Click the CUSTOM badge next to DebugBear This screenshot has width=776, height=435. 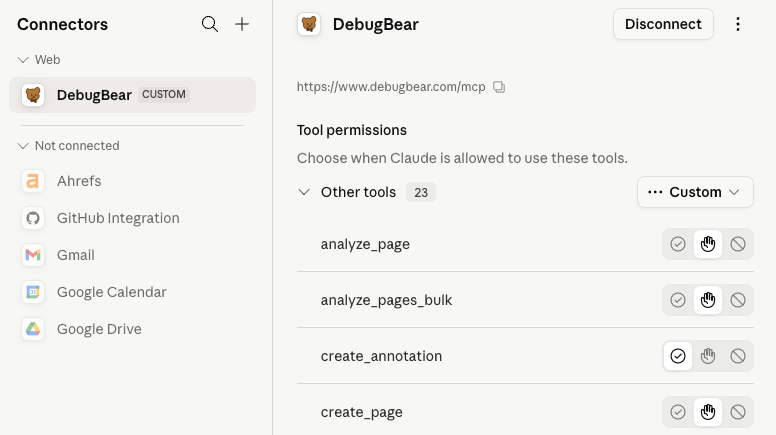[x=164, y=95]
